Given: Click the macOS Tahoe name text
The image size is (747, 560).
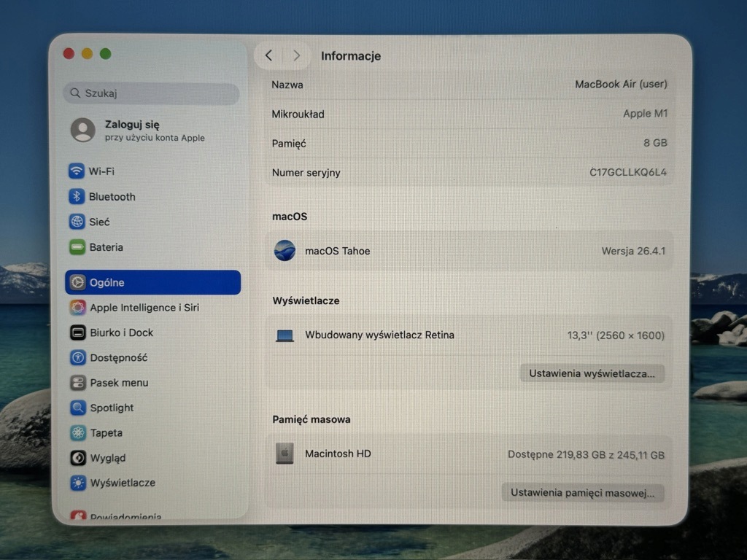Looking at the screenshot, I should point(337,251).
